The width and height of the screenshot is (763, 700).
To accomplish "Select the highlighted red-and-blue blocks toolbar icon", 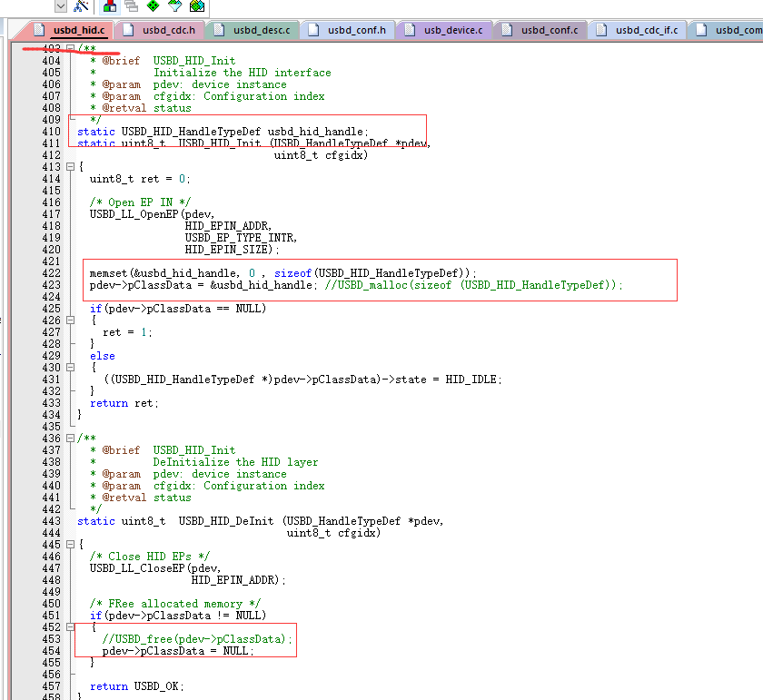I will (109, 6).
